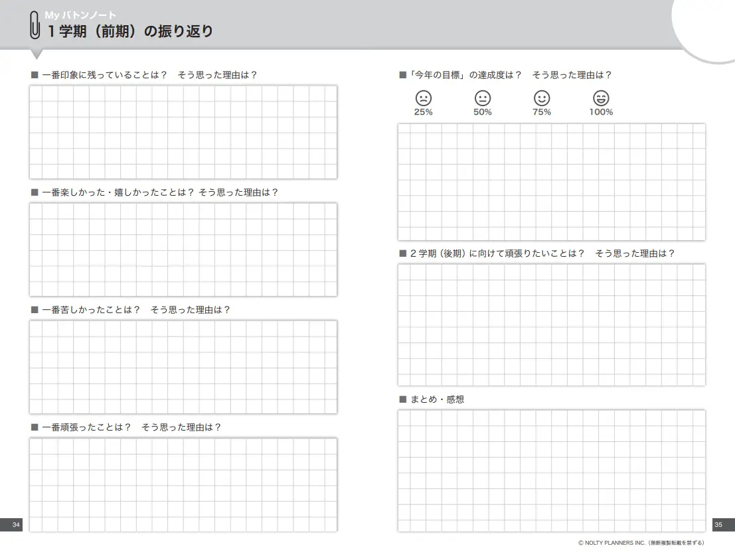Click the square bullet before 一番印象に残っていること

pyautogui.click(x=35, y=75)
